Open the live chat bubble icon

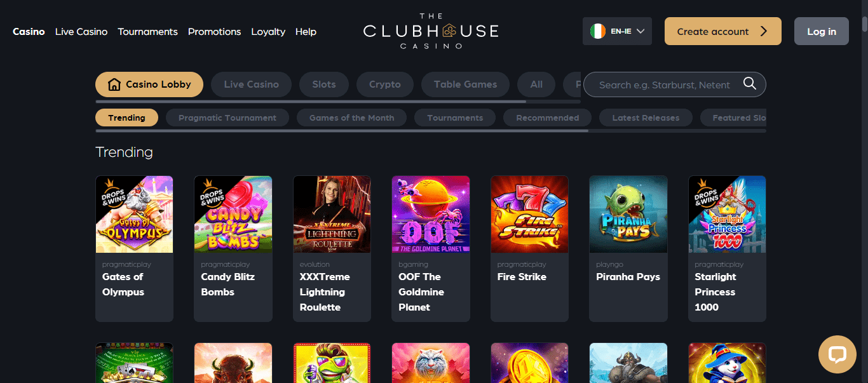pyautogui.click(x=837, y=354)
